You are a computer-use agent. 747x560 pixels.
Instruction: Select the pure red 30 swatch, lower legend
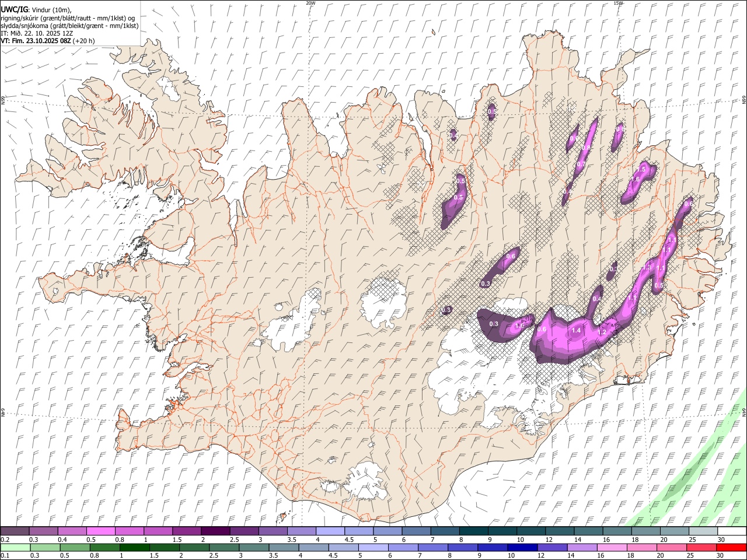[x=731, y=547]
